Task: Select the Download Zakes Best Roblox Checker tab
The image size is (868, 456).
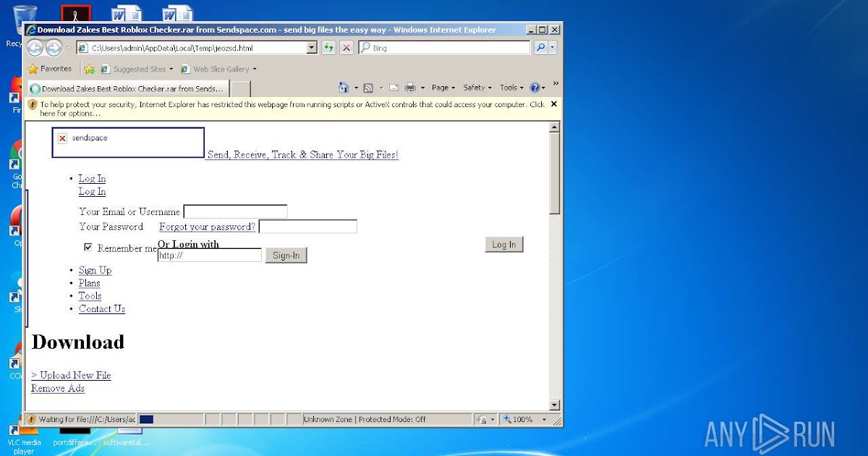Action: 127,89
